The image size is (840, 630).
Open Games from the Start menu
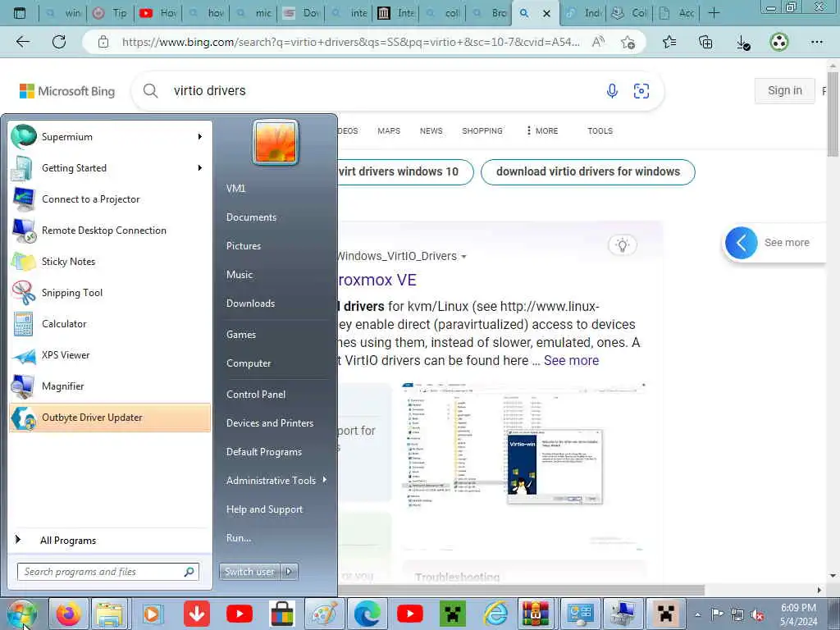click(x=241, y=335)
